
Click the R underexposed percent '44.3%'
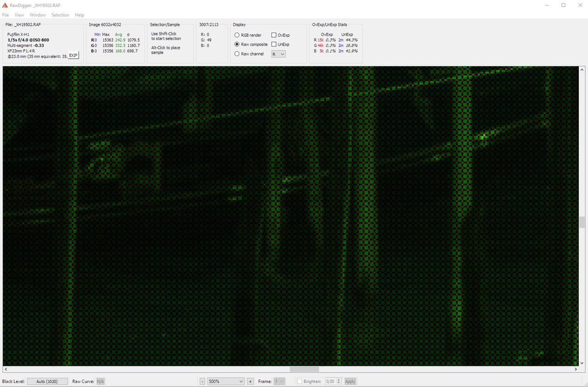(x=352, y=40)
